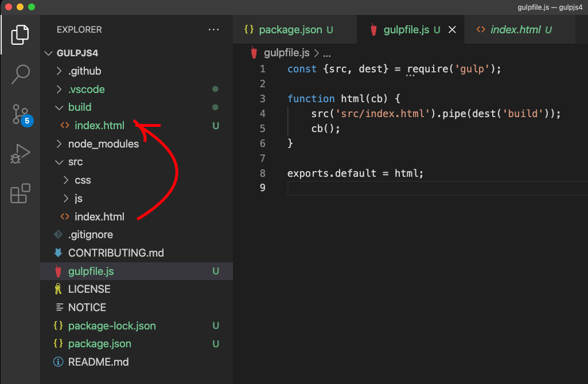
Task: Open the Extensions view
Action: [20, 193]
